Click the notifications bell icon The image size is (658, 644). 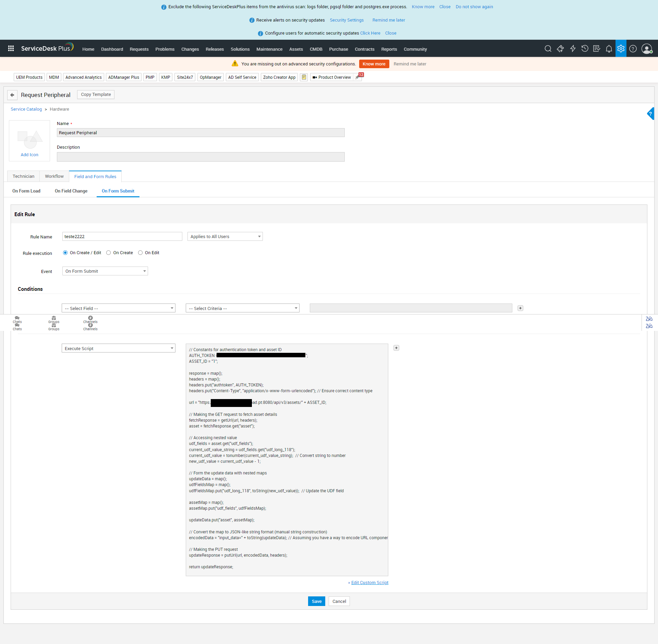point(609,49)
